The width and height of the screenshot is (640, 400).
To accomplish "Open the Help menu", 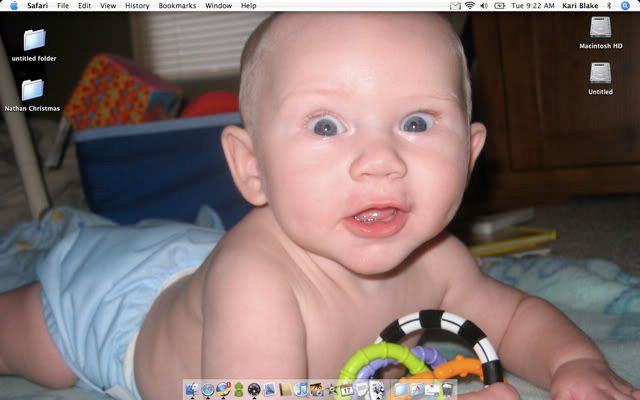I will point(249,6).
